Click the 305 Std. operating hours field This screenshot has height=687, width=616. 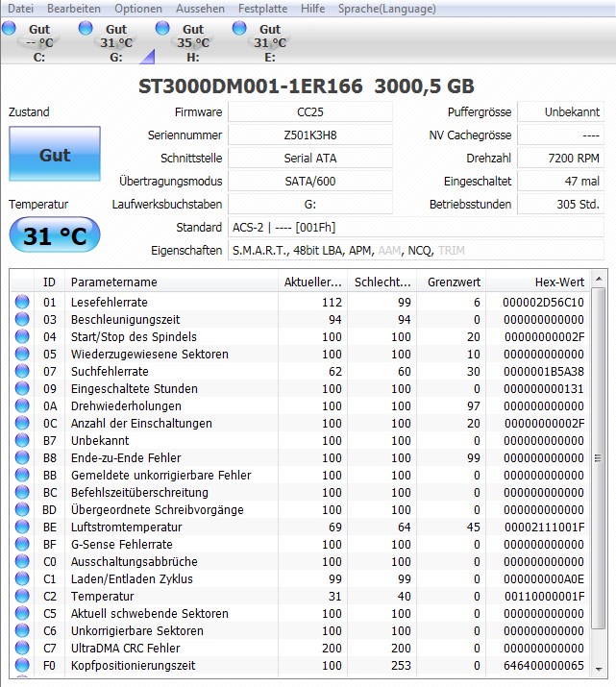561,204
